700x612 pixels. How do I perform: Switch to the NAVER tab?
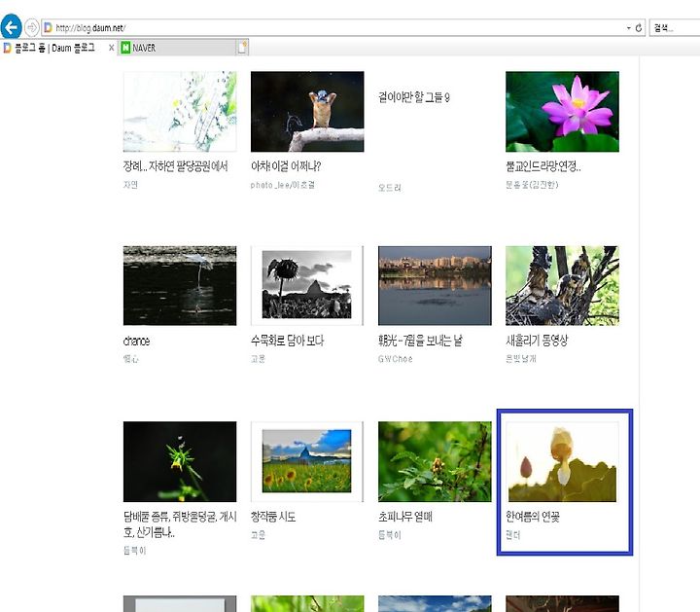[x=178, y=48]
